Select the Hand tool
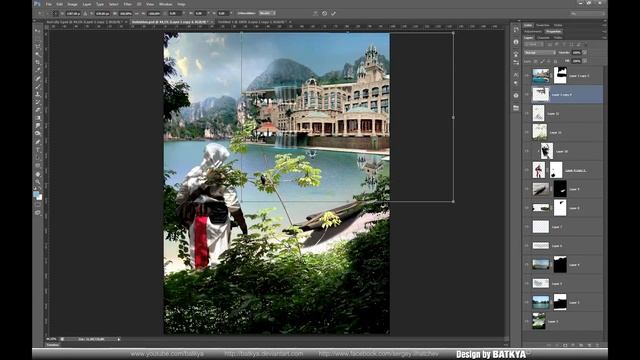This screenshot has width=640, height=360. 38,174
